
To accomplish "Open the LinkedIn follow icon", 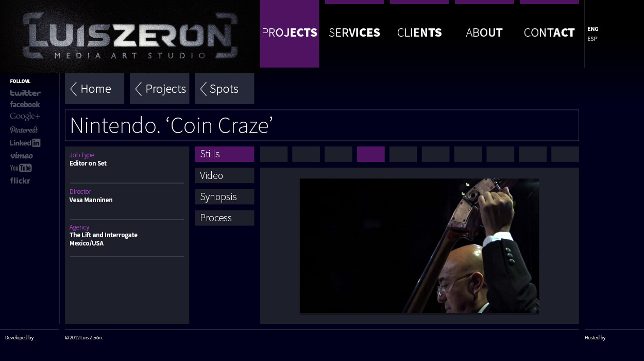I will pyautogui.click(x=25, y=143).
